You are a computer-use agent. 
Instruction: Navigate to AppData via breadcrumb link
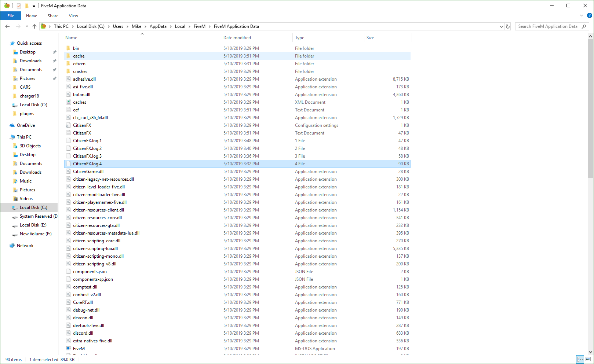(158, 26)
